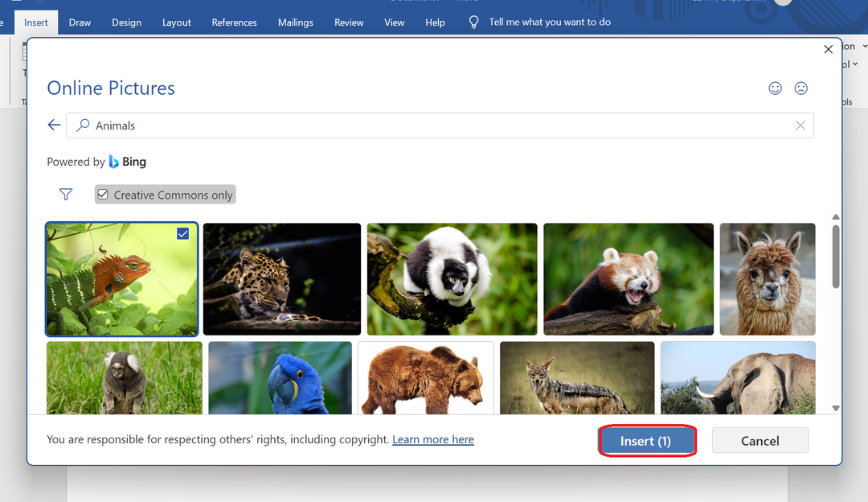Open the Learn more here link
This screenshot has height=502, width=868.
(432, 439)
